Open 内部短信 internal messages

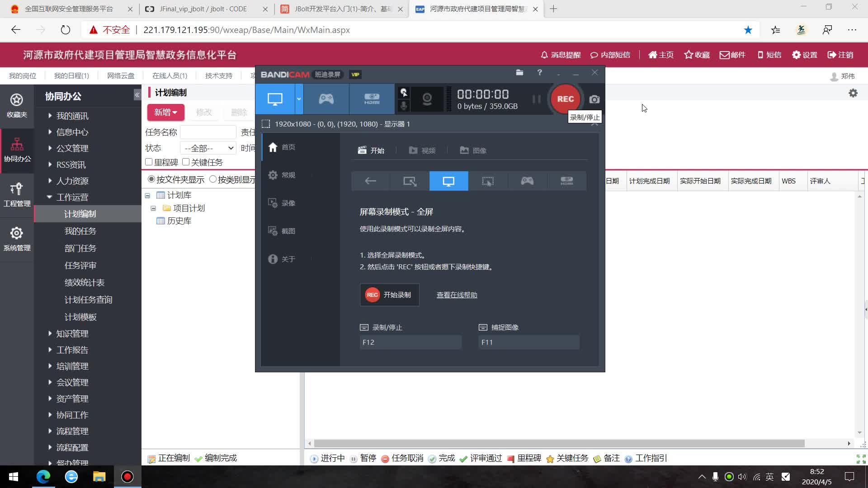click(610, 55)
